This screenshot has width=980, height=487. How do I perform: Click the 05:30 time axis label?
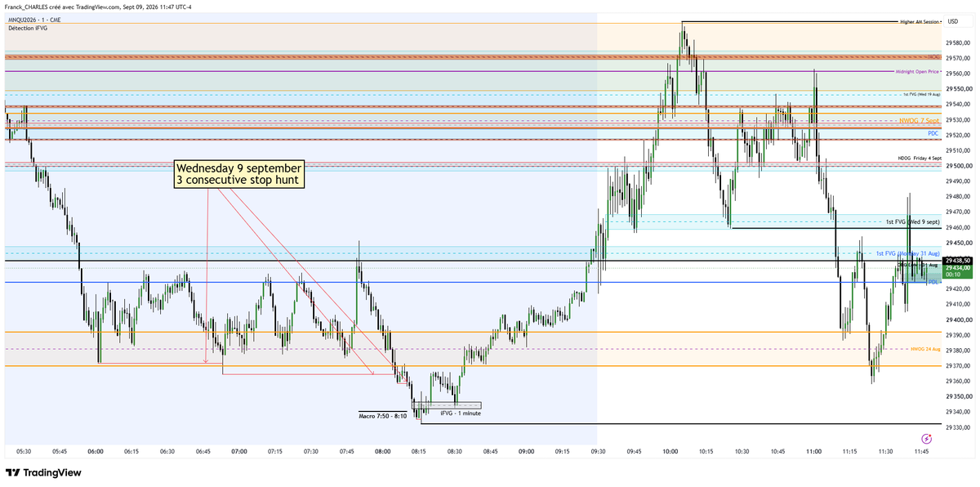tap(24, 451)
